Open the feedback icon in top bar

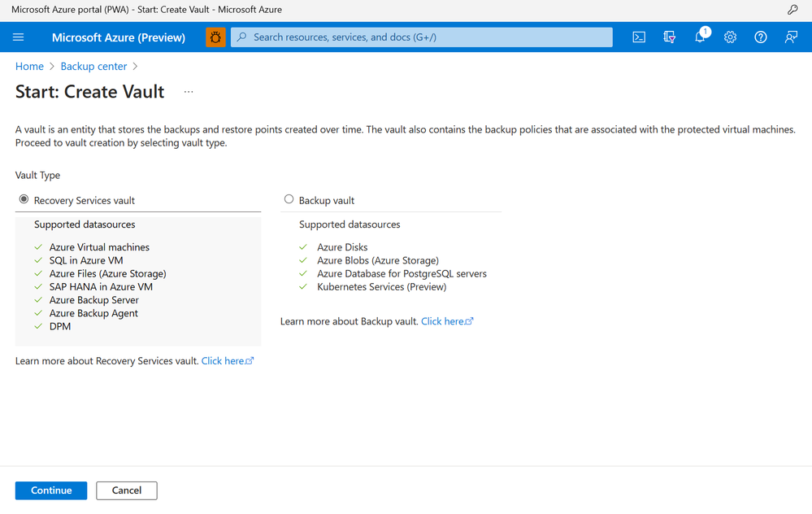791,37
